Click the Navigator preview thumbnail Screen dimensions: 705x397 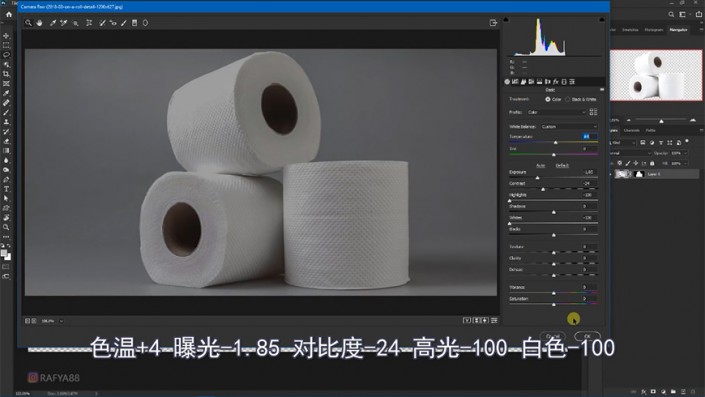coord(656,75)
